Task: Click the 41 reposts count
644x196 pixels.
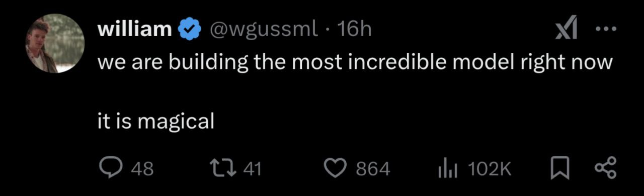Action: tap(252, 169)
